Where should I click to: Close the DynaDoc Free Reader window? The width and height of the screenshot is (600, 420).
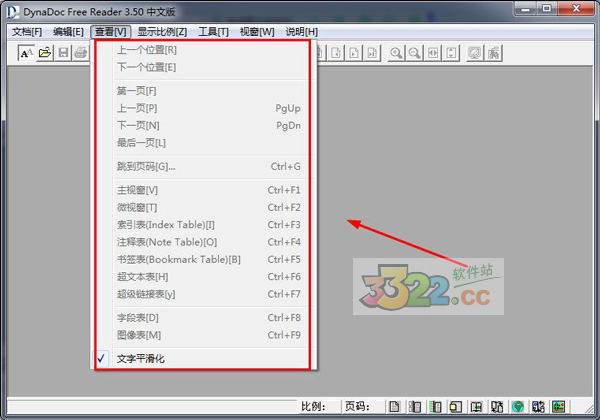coord(576,9)
